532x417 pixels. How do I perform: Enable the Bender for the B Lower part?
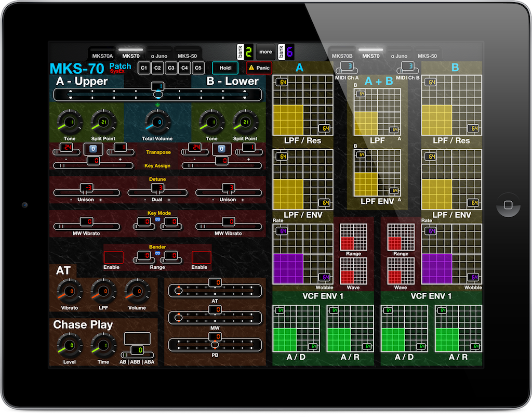tap(200, 258)
